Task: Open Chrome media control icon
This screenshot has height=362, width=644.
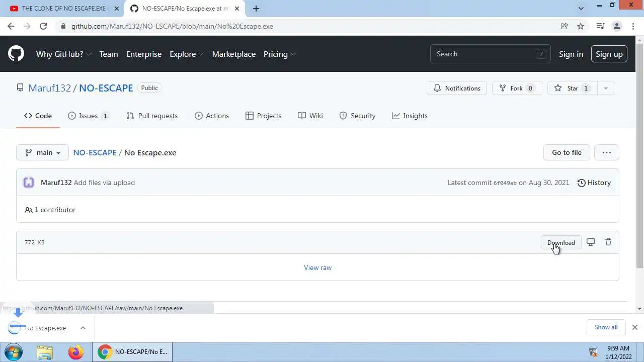Action: (600, 26)
